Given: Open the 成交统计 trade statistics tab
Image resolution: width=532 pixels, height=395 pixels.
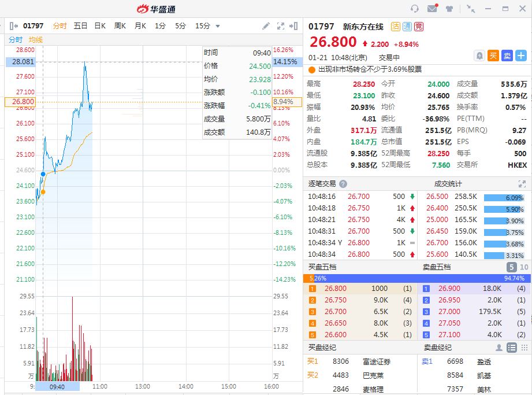Looking at the screenshot, I should (448, 184).
